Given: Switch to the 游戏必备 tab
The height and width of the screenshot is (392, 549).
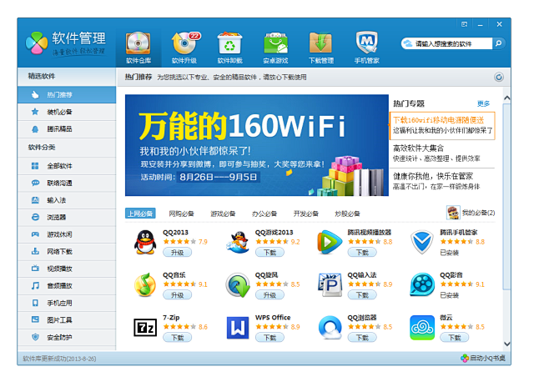Looking at the screenshot, I should (x=223, y=214).
